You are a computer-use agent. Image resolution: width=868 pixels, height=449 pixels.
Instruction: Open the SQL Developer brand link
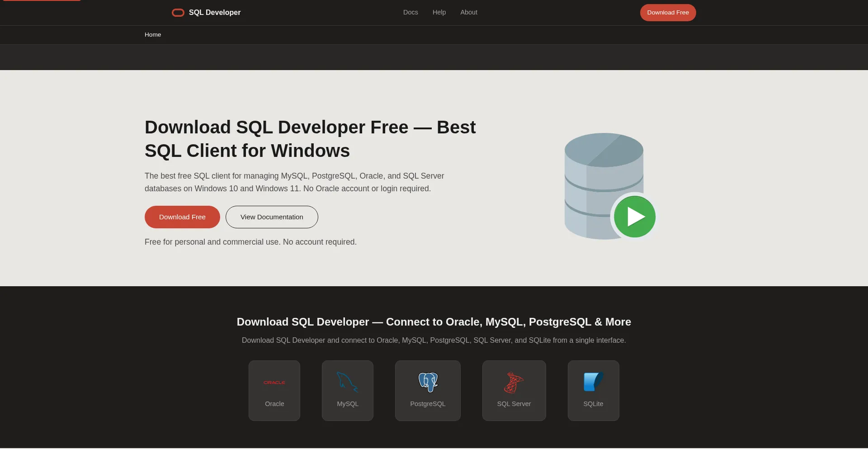pos(206,13)
